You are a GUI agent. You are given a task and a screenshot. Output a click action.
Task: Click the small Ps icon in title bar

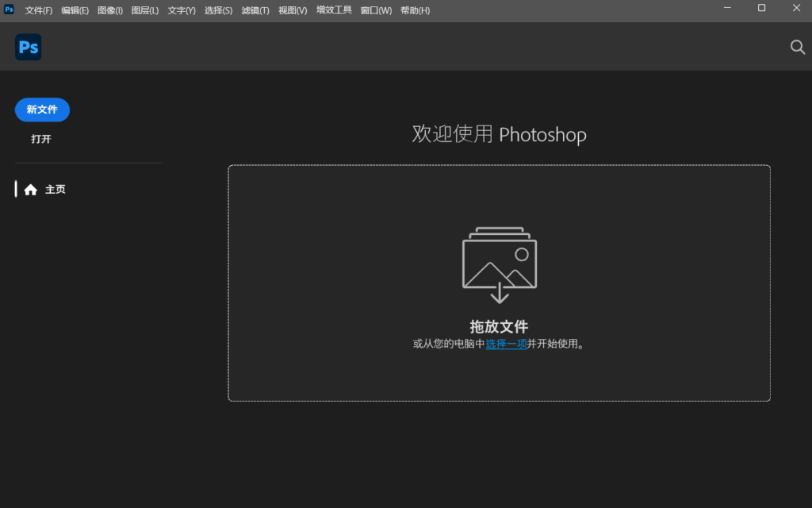9,10
